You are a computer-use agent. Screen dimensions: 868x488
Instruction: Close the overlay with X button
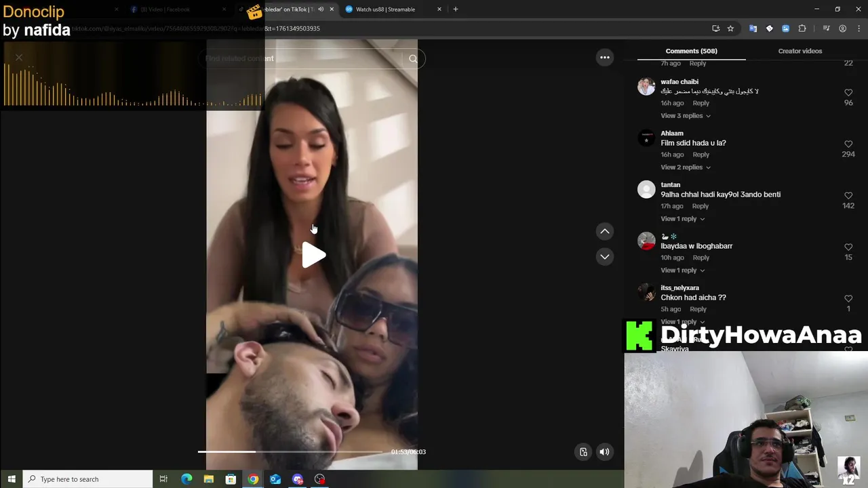point(19,58)
